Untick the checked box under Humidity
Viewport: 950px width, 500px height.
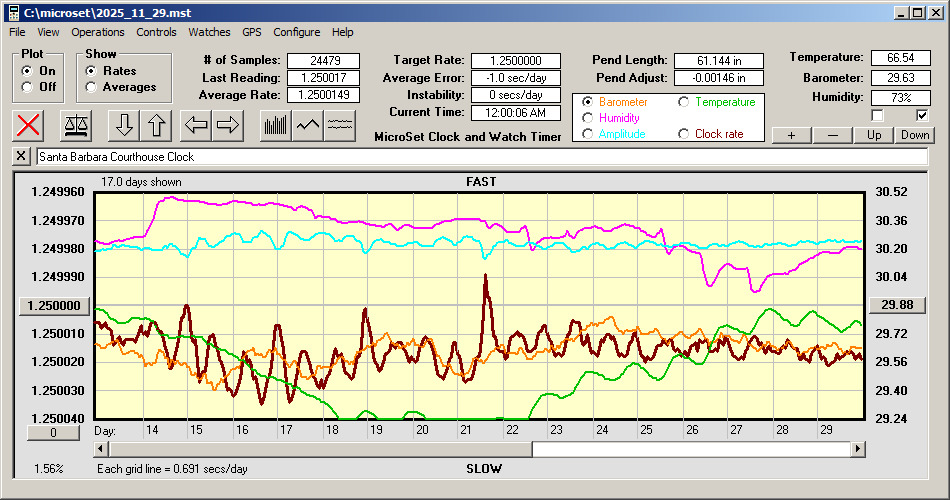click(x=923, y=115)
